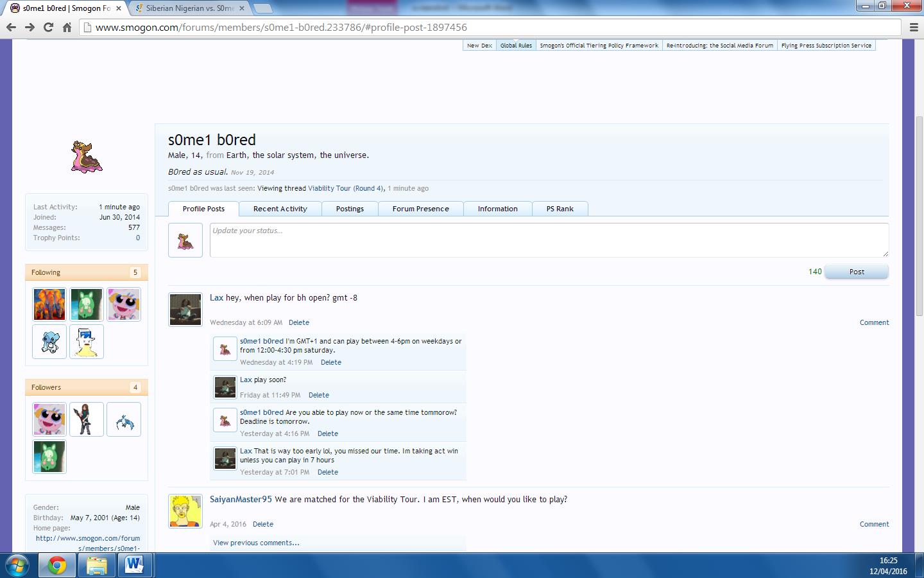This screenshot has height=578, width=924.
Task: Open the Windows Start button
Action: tap(17, 566)
